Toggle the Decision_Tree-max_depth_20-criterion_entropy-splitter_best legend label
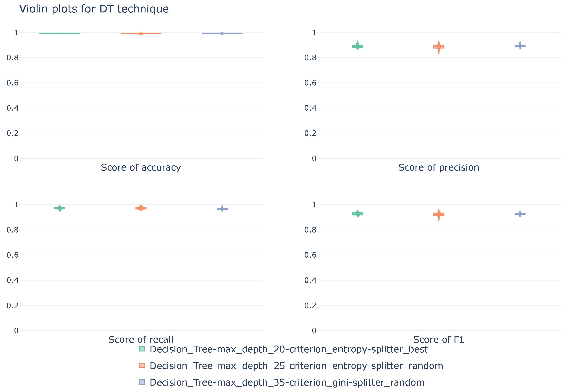Viewport: 569px width, 392px height. [x=288, y=349]
